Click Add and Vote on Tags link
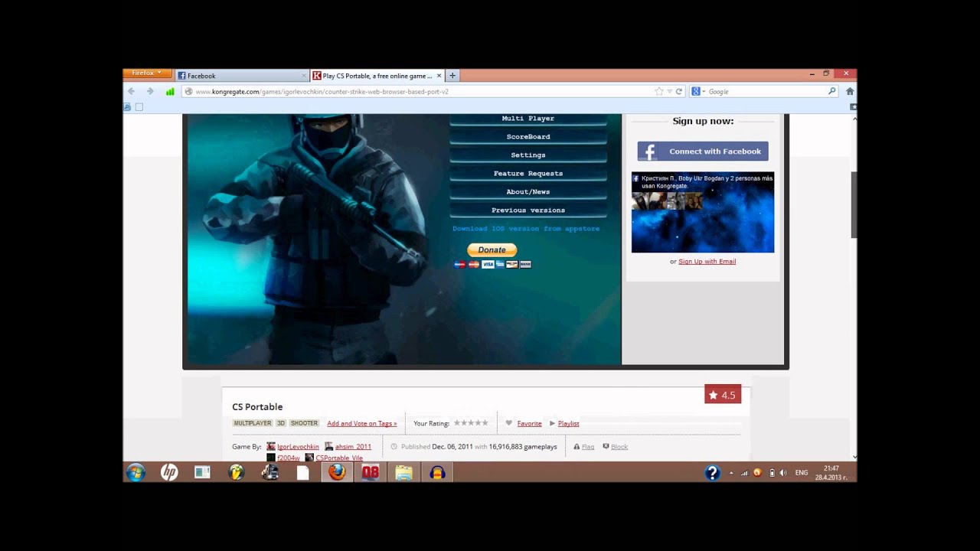 [361, 423]
